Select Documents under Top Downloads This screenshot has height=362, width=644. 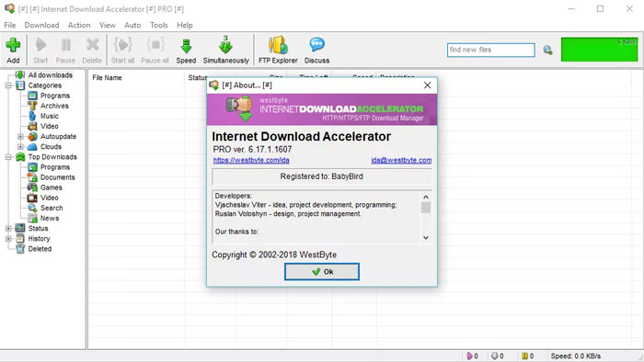57,177
